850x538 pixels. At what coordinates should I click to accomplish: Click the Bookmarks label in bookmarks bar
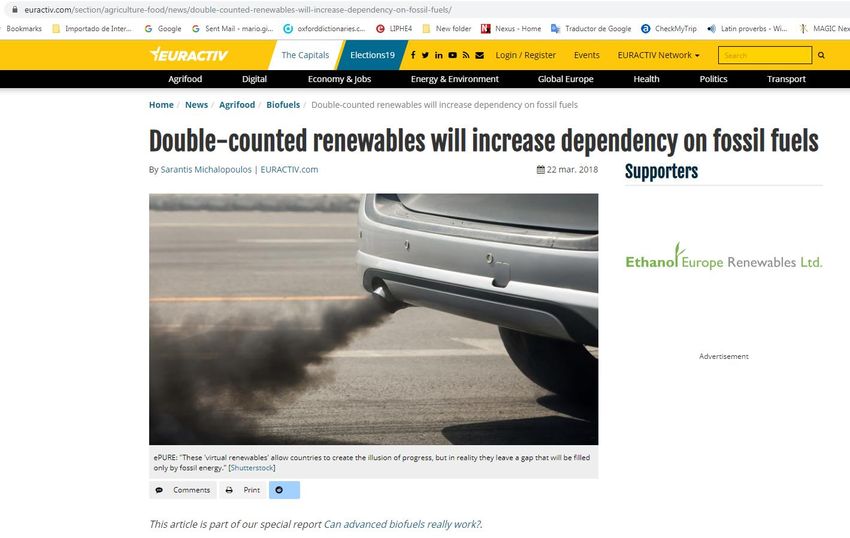tap(24, 29)
